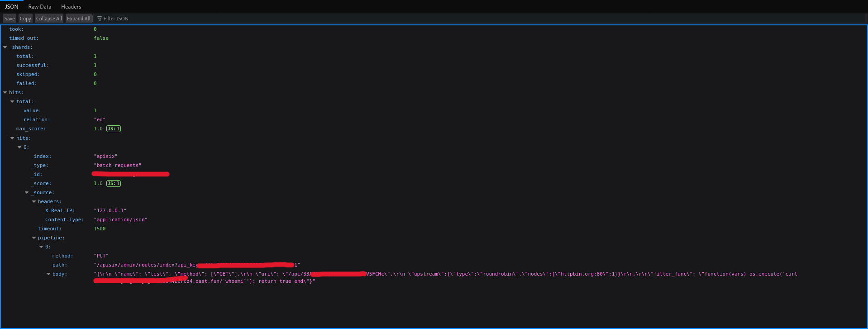This screenshot has width=868, height=329.
Task: Click the Save button
Action: click(x=10, y=19)
